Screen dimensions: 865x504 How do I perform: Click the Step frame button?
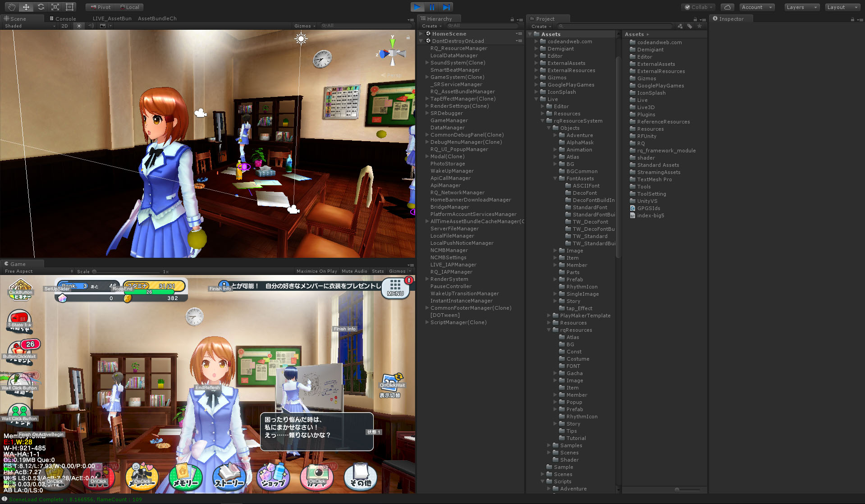(x=446, y=7)
